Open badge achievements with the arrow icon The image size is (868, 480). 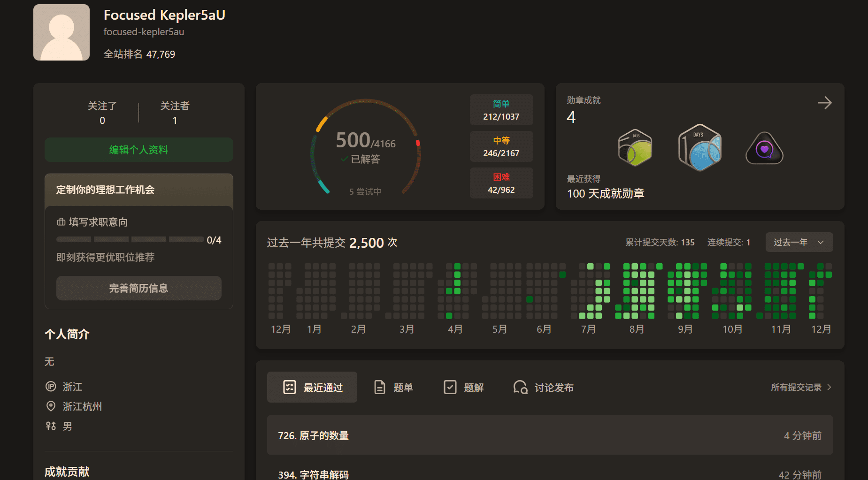pyautogui.click(x=824, y=103)
